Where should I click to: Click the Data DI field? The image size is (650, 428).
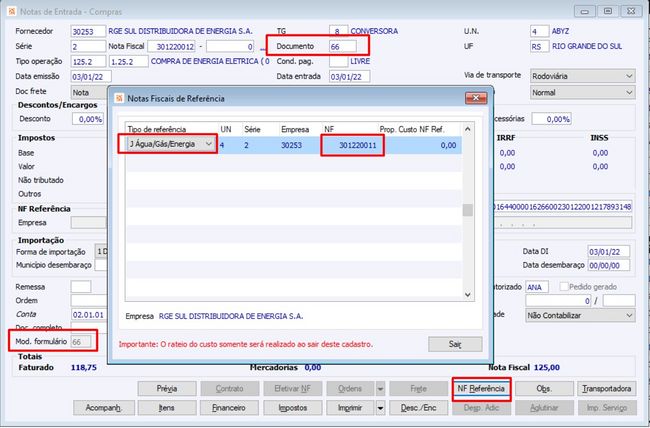pyautogui.click(x=609, y=251)
